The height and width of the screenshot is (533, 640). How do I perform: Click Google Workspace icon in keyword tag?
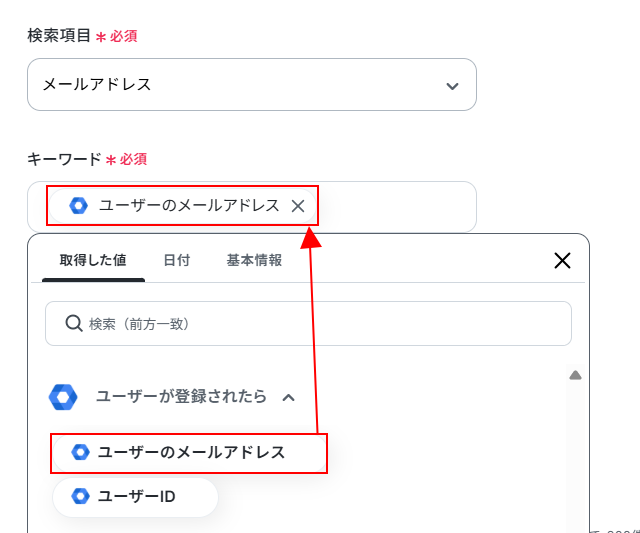coord(79,205)
